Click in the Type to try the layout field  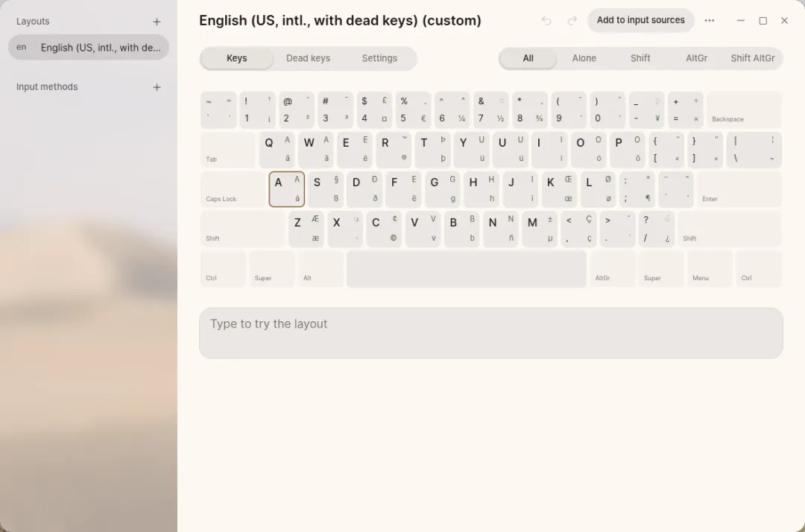coord(490,333)
